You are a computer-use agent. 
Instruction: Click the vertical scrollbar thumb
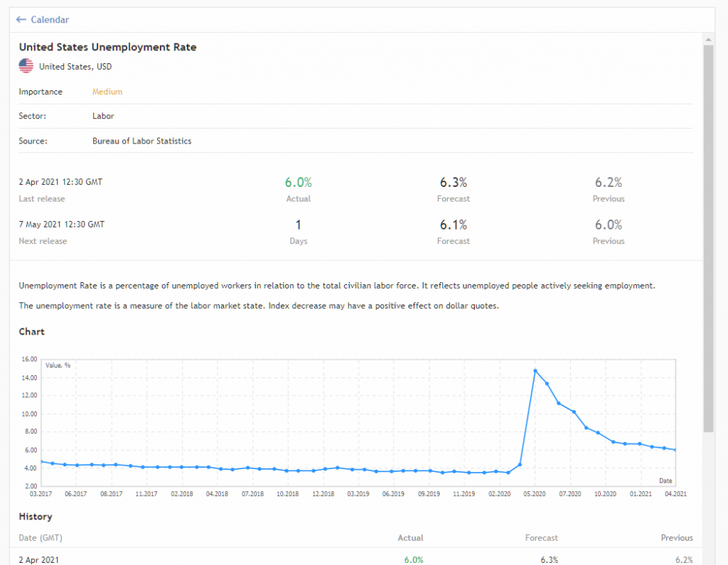pyautogui.click(x=708, y=238)
